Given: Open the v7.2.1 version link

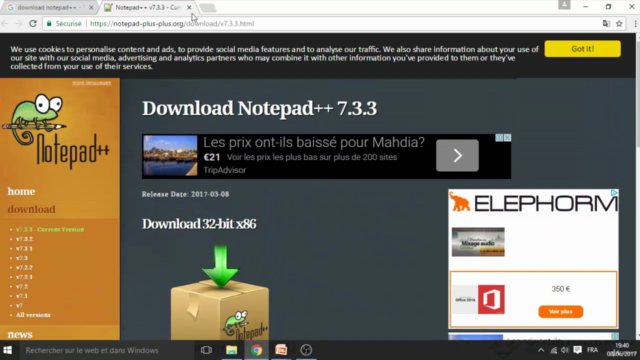Looking at the screenshot, I should [x=24, y=277].
